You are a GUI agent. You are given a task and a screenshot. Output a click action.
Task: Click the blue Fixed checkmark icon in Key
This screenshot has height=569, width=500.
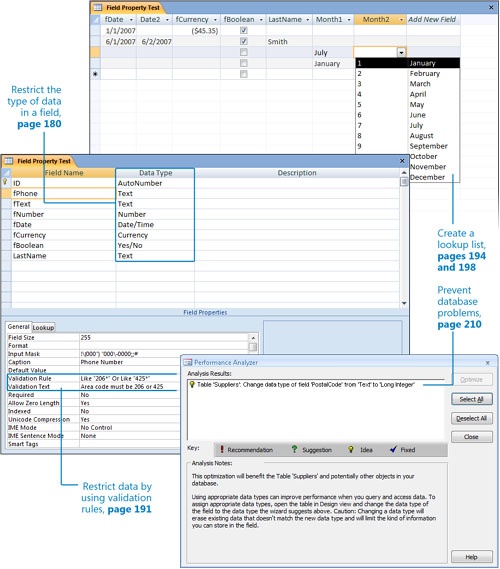[x=393, y=450]
